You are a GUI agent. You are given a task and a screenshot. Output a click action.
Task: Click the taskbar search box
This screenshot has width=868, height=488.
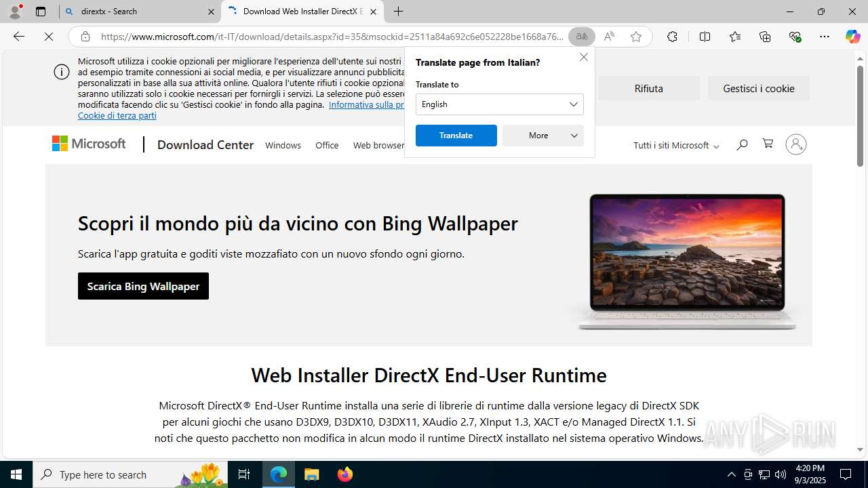[x=131, y=474]
